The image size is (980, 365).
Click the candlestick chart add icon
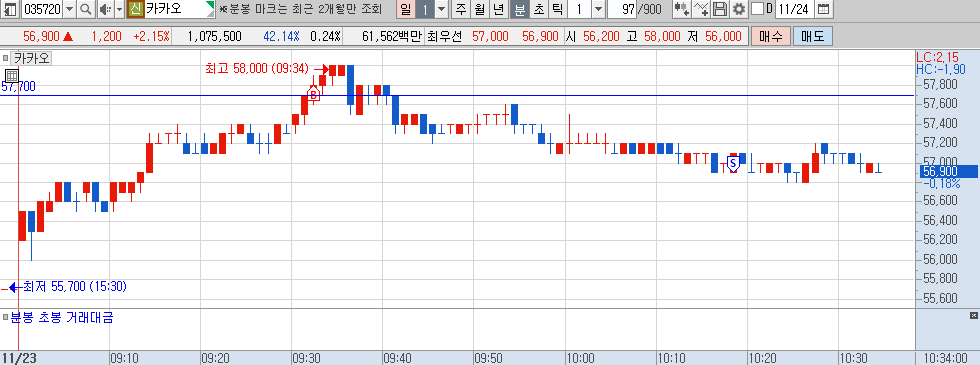pos(682,9)
